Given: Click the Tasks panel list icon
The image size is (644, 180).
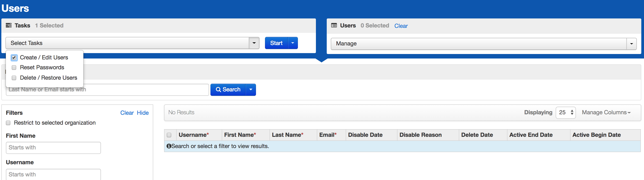Looking at the screenshot, I should (x=9, y=25).
